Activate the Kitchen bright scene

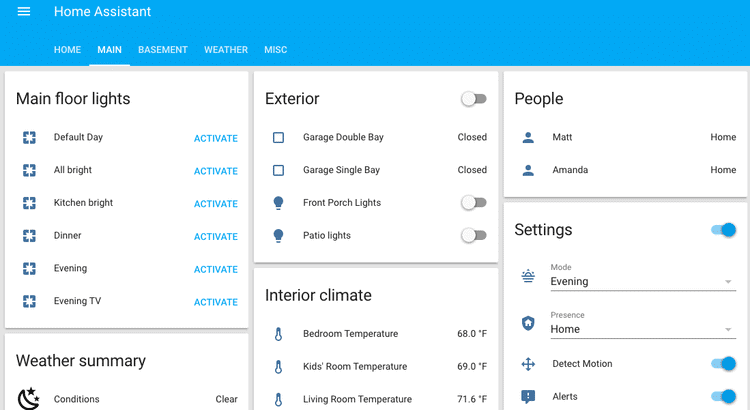(x=216, y=204)
